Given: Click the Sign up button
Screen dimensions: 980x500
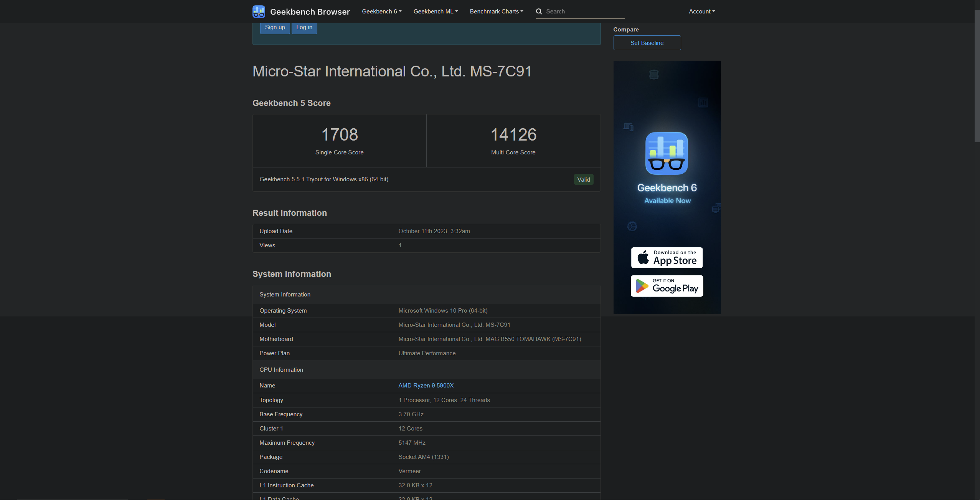Looking at the screenshot, I should click(275, 28).
